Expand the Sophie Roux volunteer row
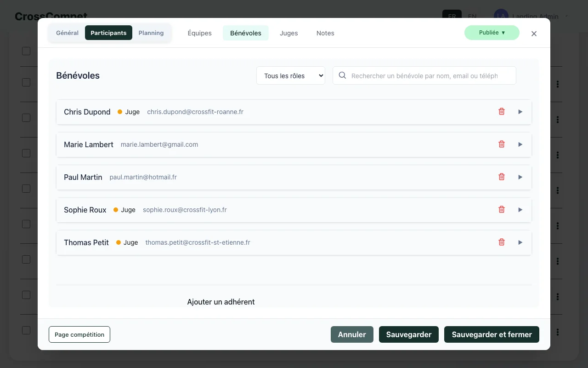This screenshot has height=368, width=588. coord(520,210)
